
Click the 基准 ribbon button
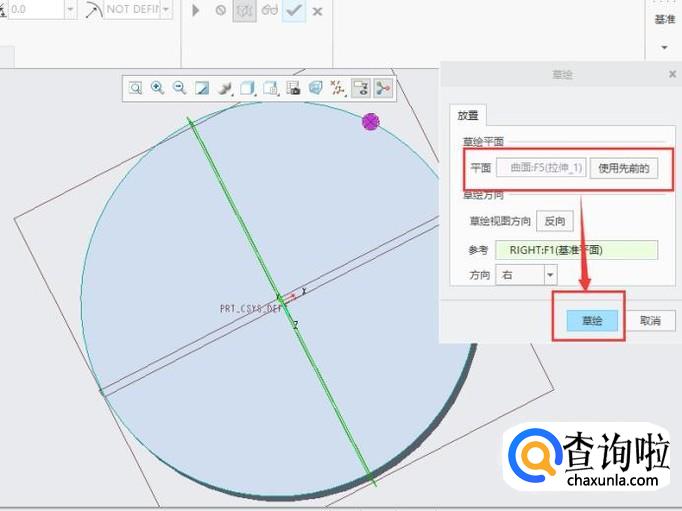click(x=665, y=19)
